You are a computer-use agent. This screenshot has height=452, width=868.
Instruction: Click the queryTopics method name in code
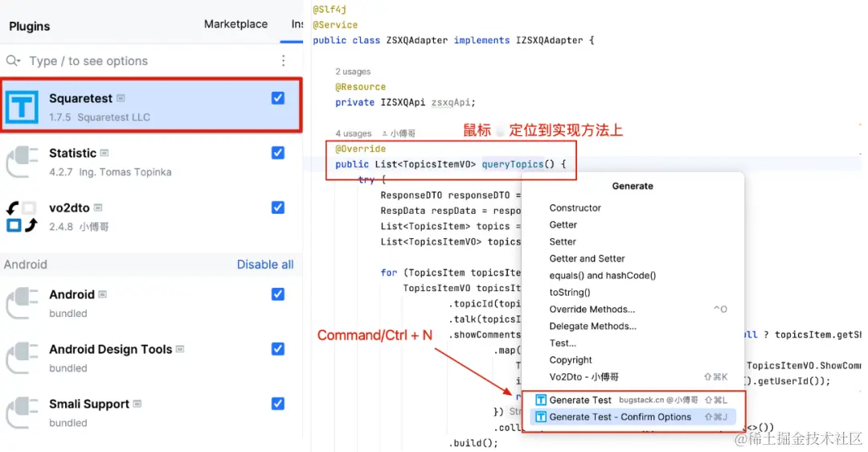(x=513, y=164)
